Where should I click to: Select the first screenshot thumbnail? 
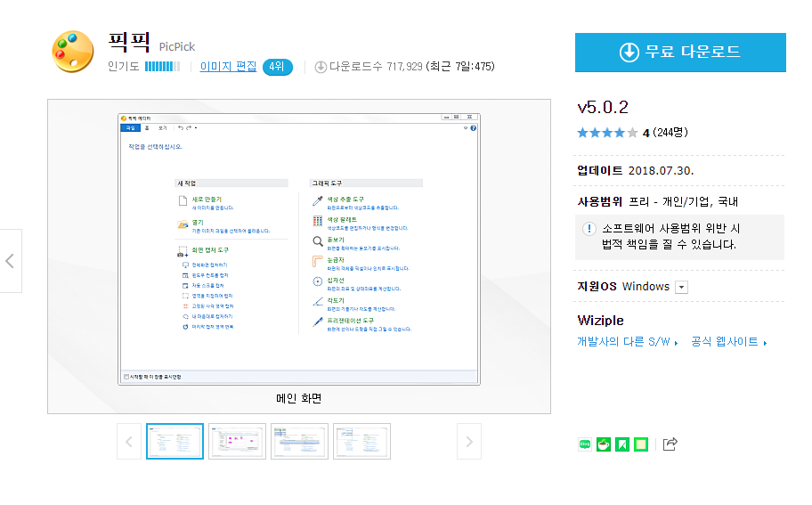click(x=175, y=441)
